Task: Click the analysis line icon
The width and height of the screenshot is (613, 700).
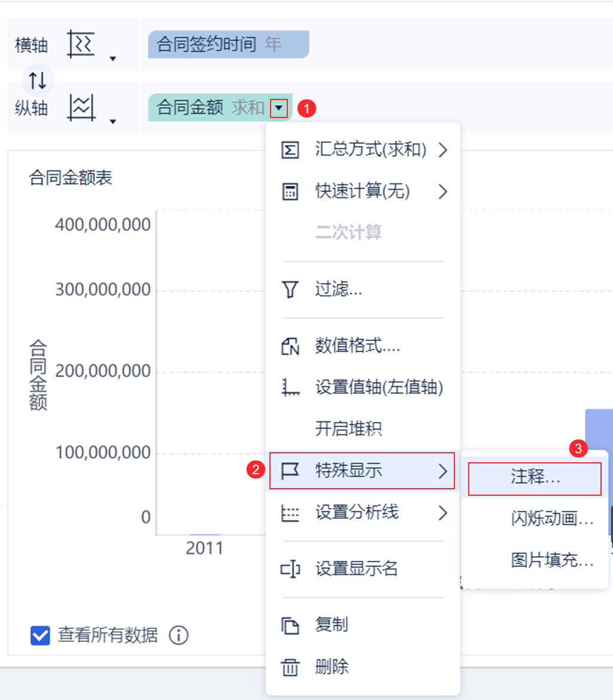Action: (x=290, y=513)
